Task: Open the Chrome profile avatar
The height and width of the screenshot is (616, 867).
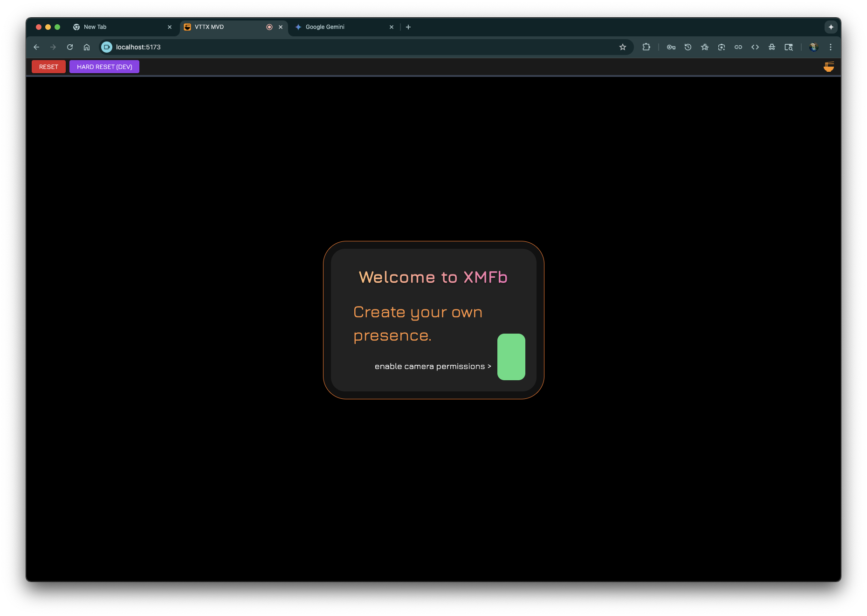Action: [814, 47]
